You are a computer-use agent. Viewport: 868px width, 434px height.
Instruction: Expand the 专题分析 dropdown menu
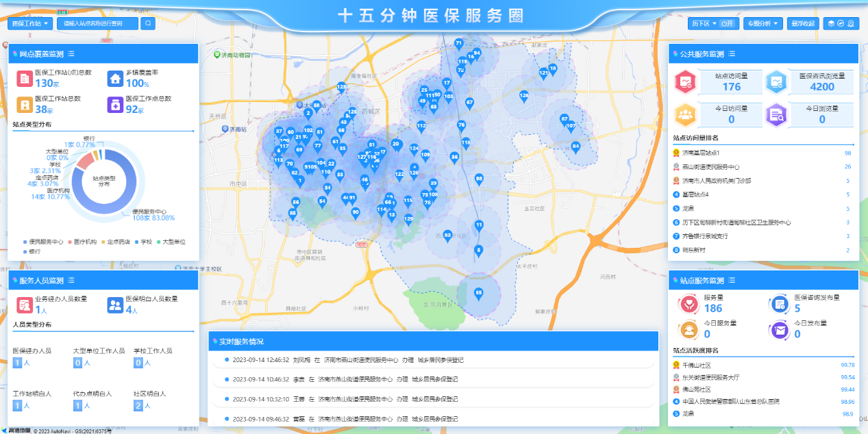pyautogui.click(x=762, y=23)
